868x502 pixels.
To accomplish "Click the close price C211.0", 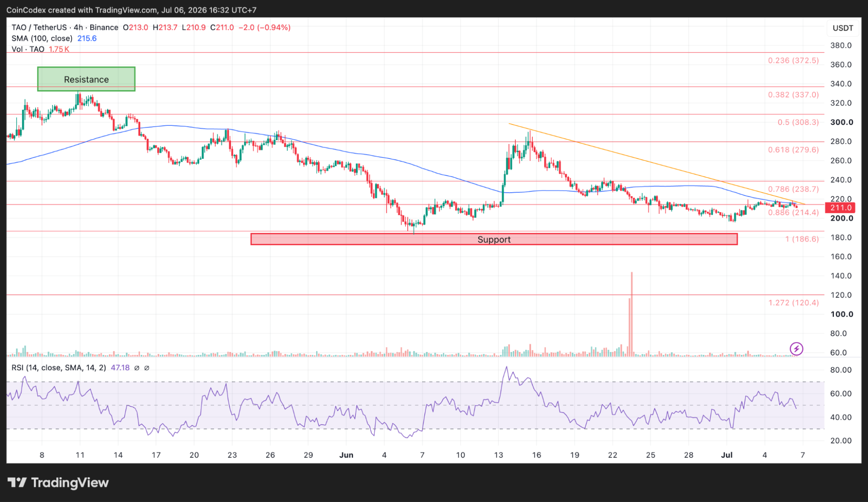I will [222, 27].
